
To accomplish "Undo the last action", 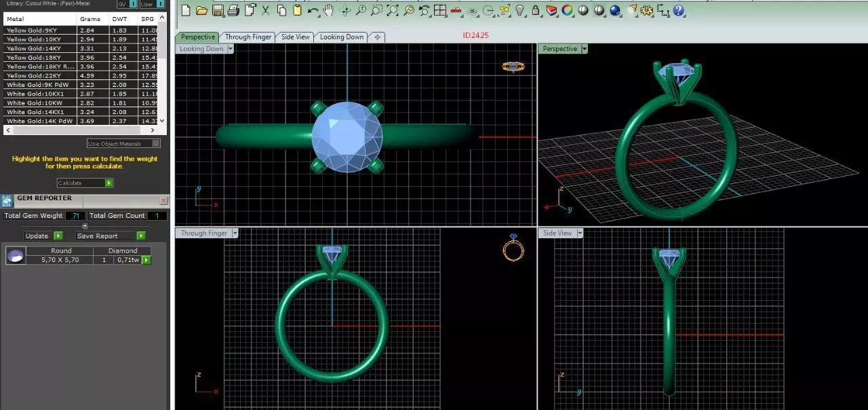I will click(313, 10).
